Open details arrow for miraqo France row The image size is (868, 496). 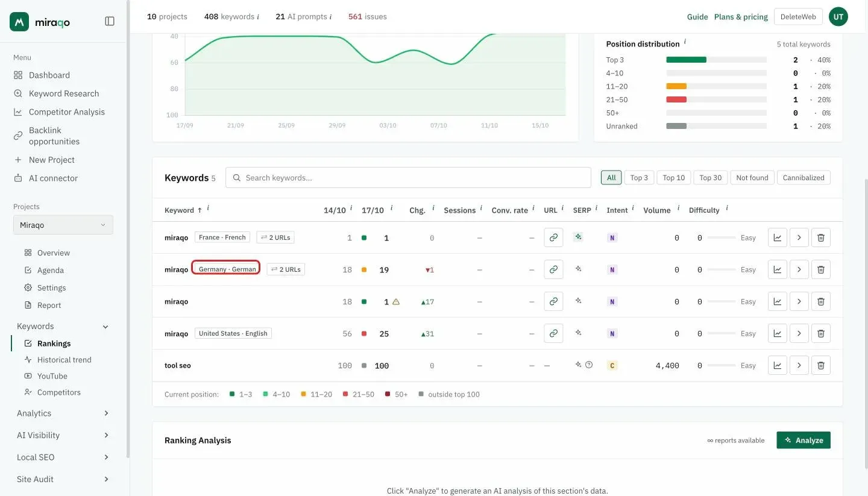pos(799,237)
